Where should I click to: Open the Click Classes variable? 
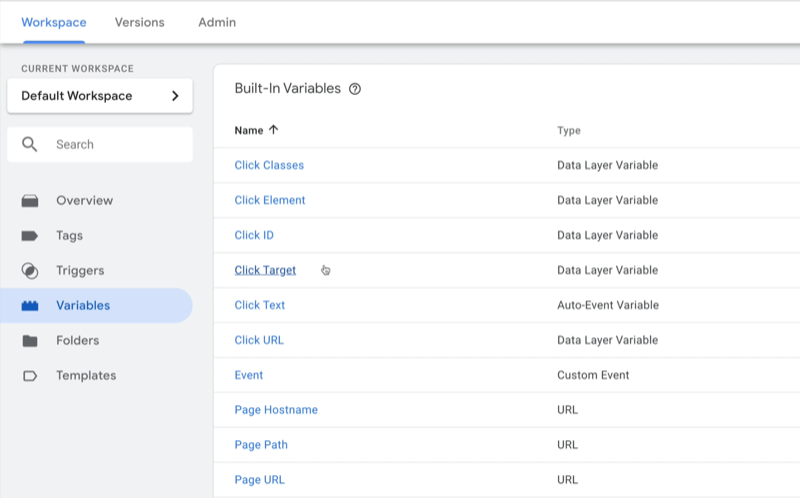coord(269,165)
